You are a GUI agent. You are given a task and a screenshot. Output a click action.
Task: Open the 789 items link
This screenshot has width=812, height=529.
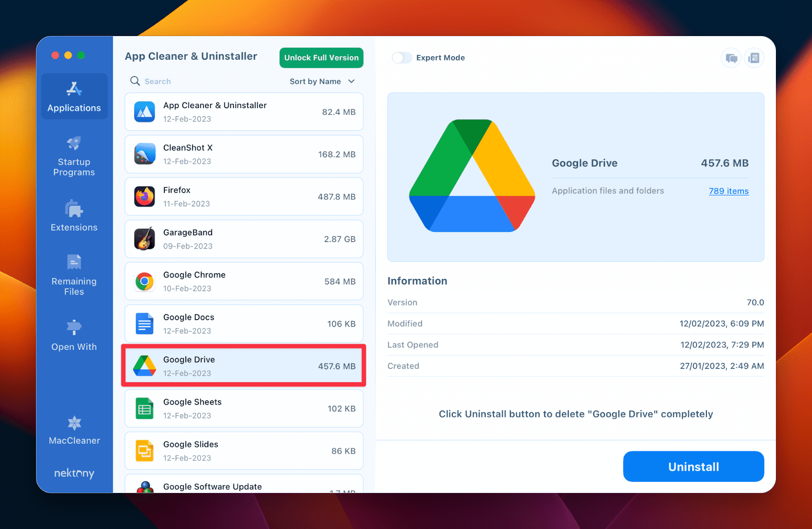click(x=728, y=191)
